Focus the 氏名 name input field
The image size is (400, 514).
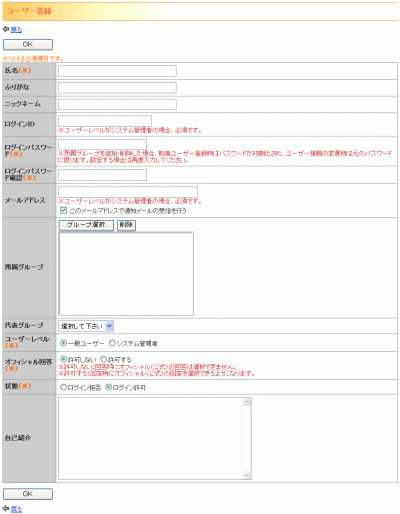pos(117,71)
